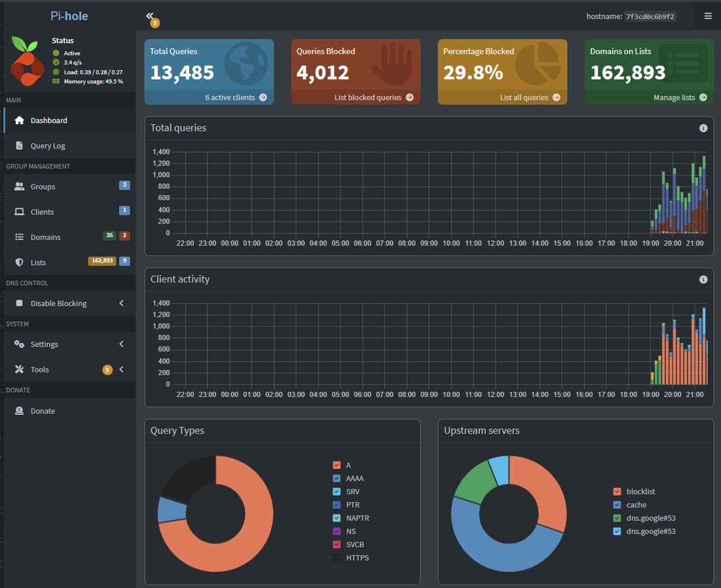
Task: Click arrow icon beside List blocked queries
Action: pos(409,97)
